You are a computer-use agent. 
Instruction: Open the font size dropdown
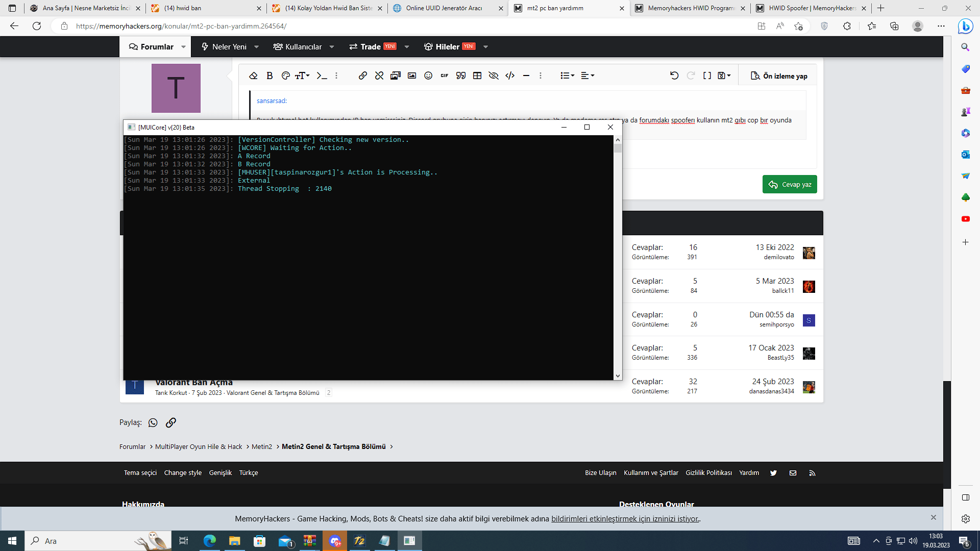click(x=303, y=76)
